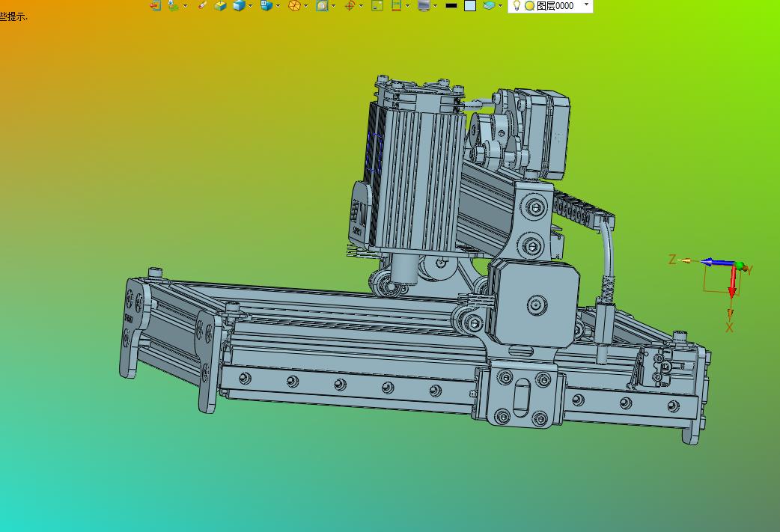Viewport: 780px width, 532px height.
Task: Click the red crosshair target icon
Action: click(350, 5)
